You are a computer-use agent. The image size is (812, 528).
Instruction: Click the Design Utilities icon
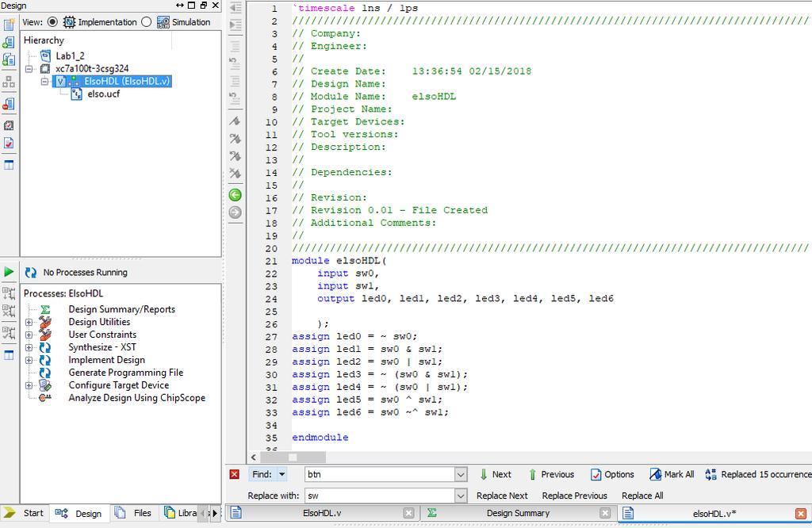point(45,322)
